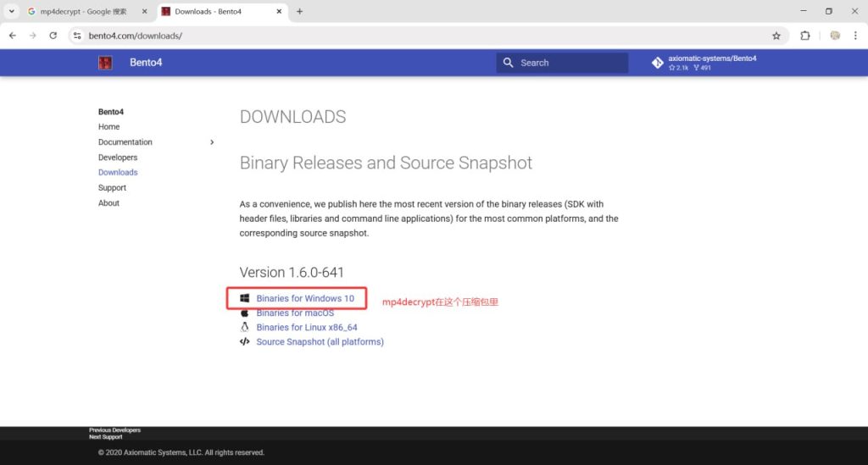This screenshot has width=868, height=465.
Task: Open Developers in the sidebar
Action: pyautogui.click(x=117, y=157)
